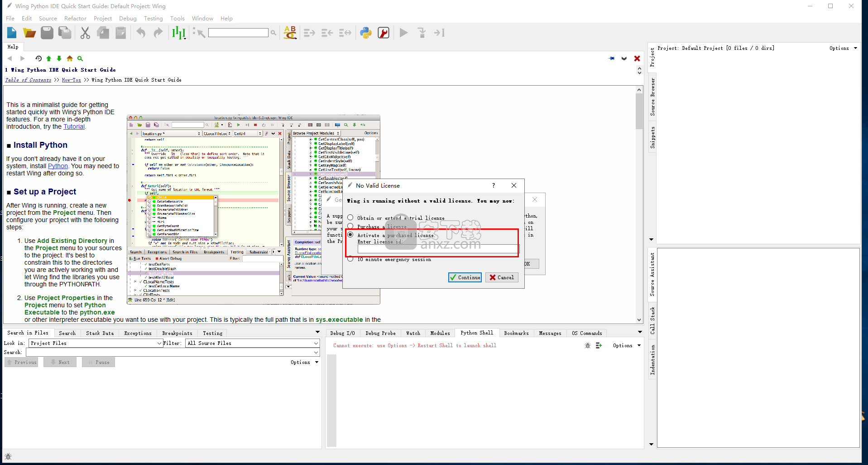Open the green multi-cursor selection tool

click(179, 33)
